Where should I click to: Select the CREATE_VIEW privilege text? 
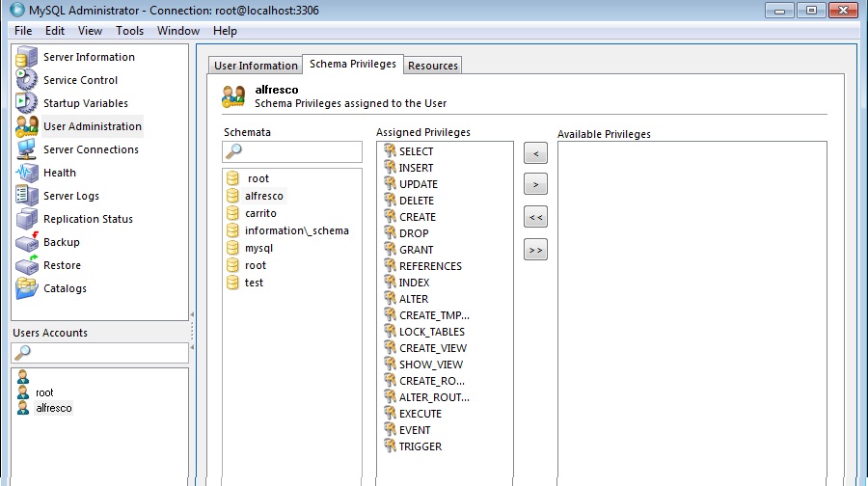(x=433, y=348)
